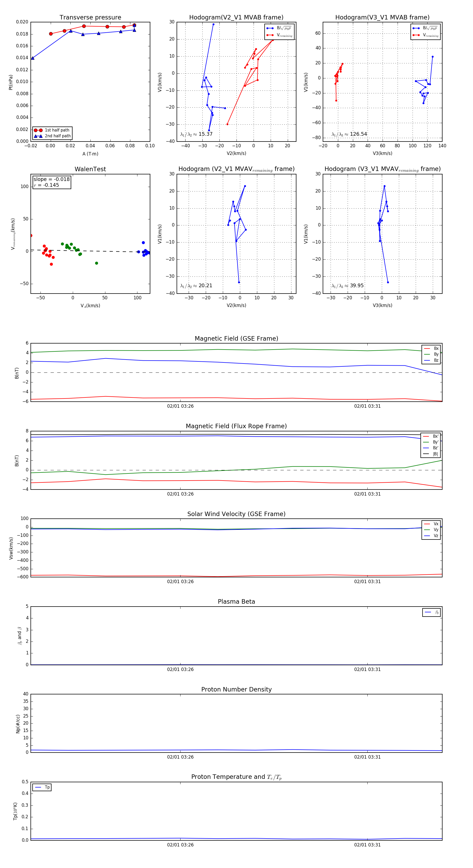Click the 'Np(#/cc)' y-axis label

click(18, 724)
